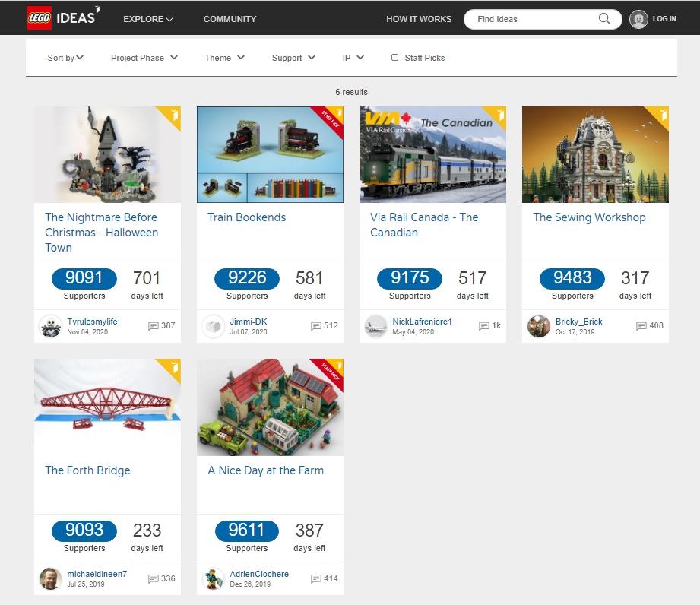Enable the Staff Picks checkbox
The height and width of the screenshot is (605, 700).
tap(394, 57)
